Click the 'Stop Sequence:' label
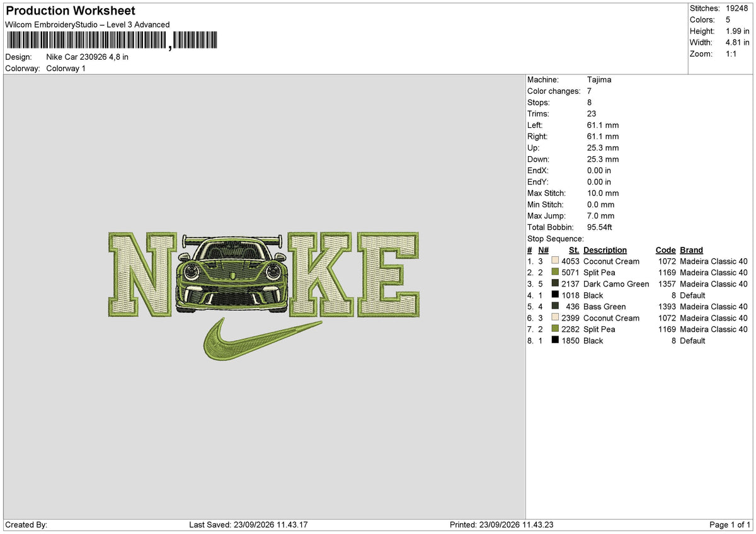Screen dimensions: 756x534 pyautogui.click(x=556, y=238)
